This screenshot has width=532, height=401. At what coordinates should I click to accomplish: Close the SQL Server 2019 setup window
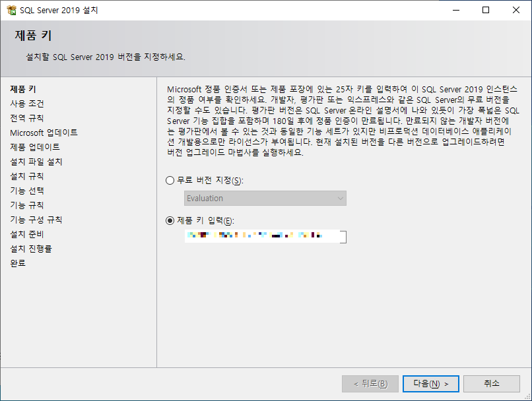tap(516, 10)
